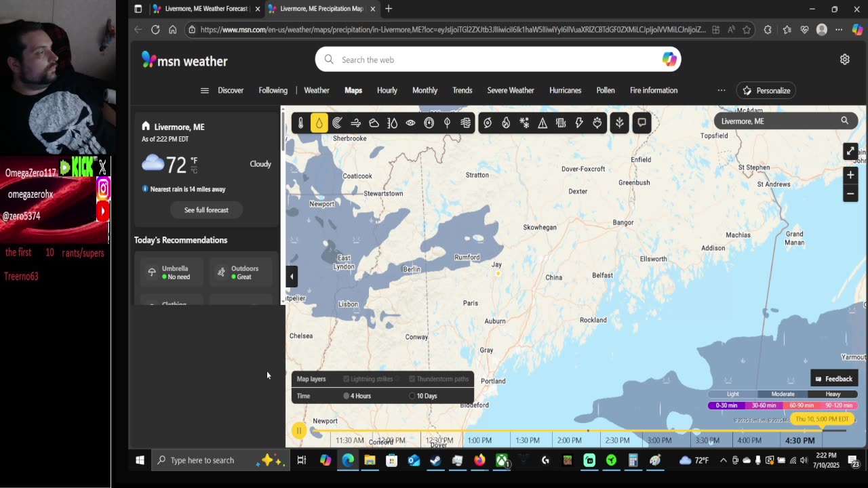Zoom out the map with minus button
The height and width of the screenshot is (488, 868).
pos(850,193)
